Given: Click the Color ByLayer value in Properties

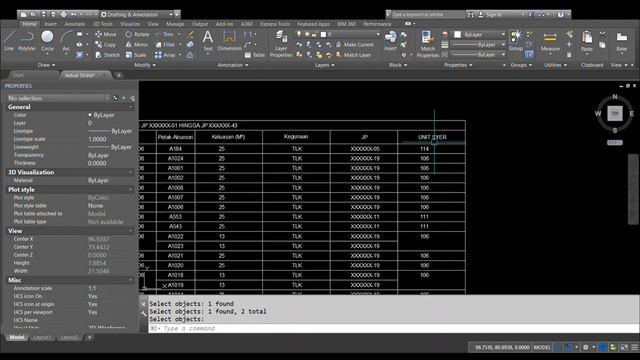Looking at the screenshot, I should point(104,115).
